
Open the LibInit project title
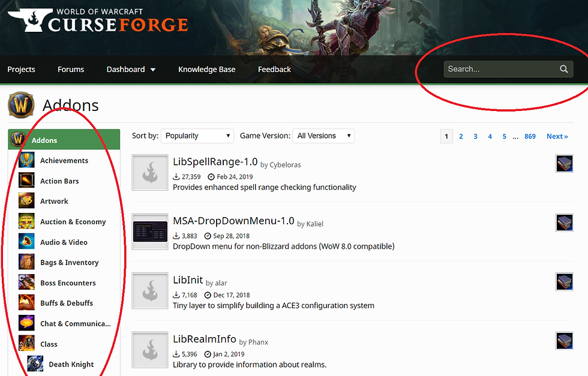(x=188, y=280)
